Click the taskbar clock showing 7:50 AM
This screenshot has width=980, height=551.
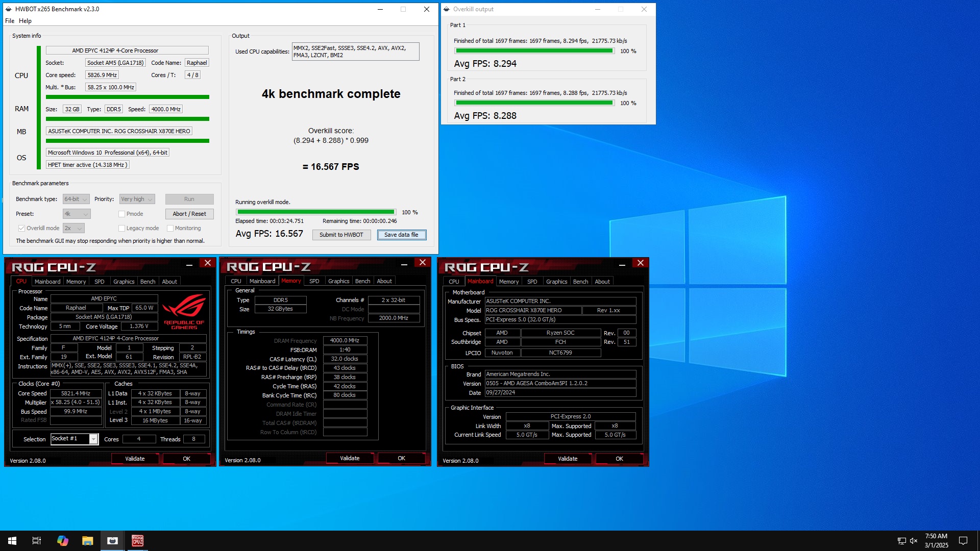(936, 541)
